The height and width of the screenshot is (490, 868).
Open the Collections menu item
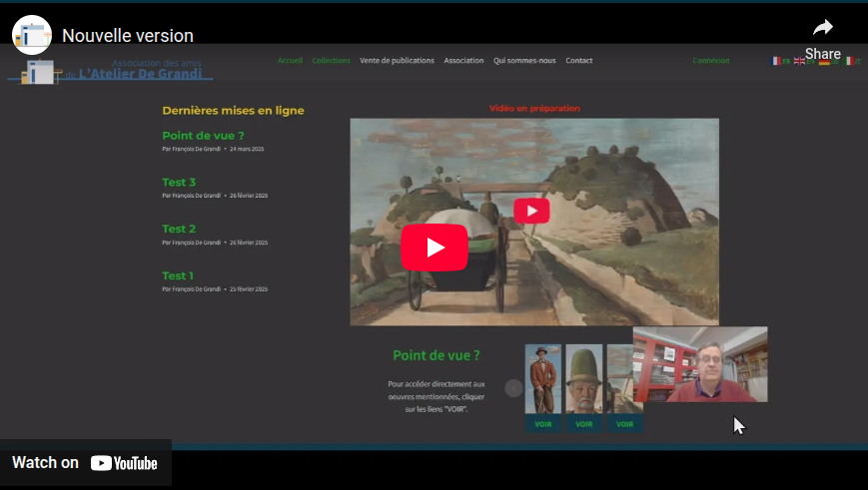coord(331,60)
